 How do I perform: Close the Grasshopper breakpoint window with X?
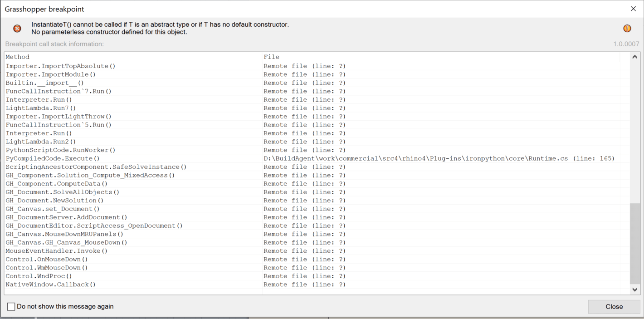click(633, 9)
